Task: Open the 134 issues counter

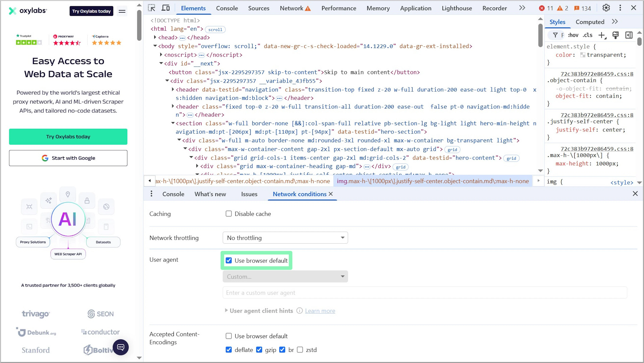Action: 582,8
